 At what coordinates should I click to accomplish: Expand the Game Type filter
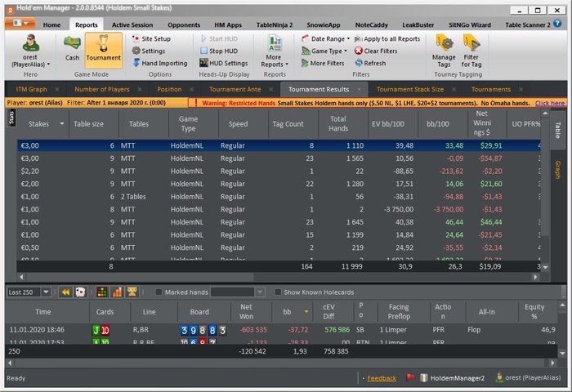click(324, 51)
